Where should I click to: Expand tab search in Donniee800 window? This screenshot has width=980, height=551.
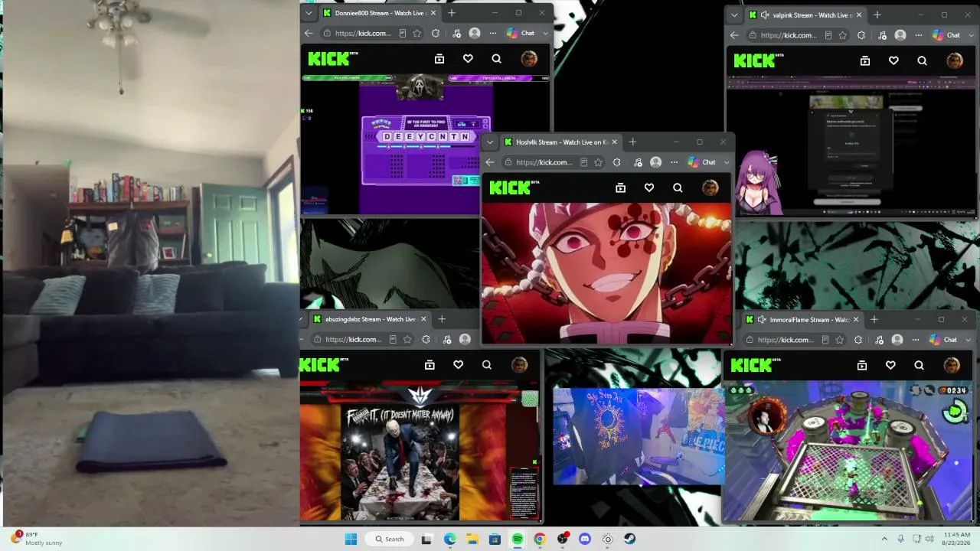point(309,13)
